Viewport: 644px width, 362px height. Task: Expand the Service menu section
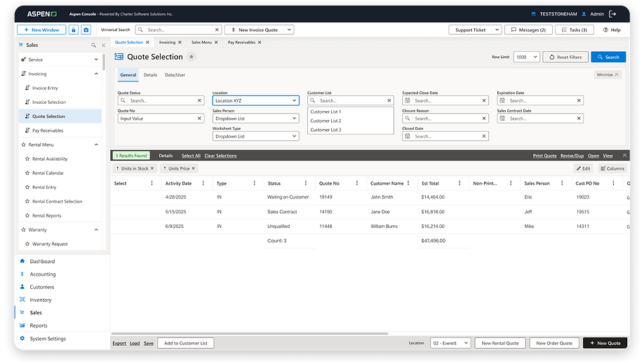(x=96, y=60)
